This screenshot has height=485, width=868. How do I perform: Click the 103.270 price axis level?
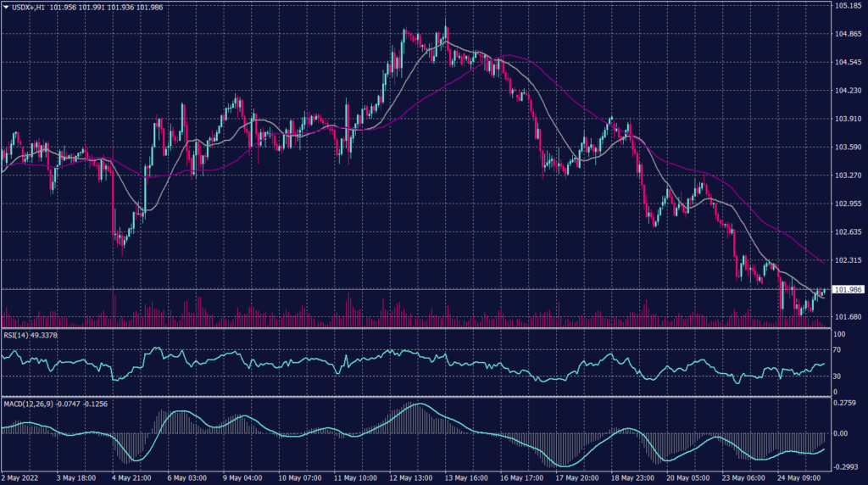tap(849, 176)
